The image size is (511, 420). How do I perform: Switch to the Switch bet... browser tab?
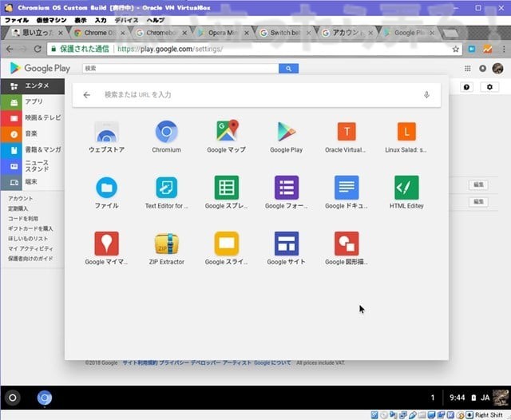pos(285,33)
